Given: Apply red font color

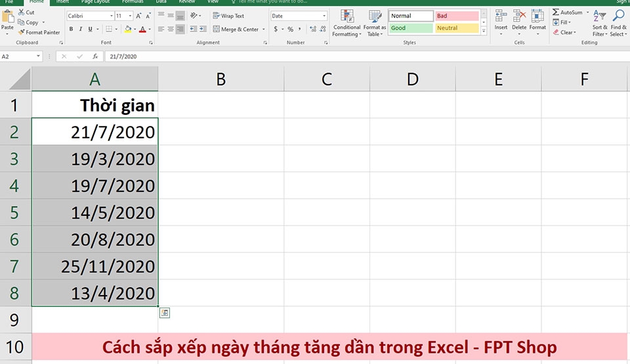Looking at the screenshot, I should coord(142,29).
